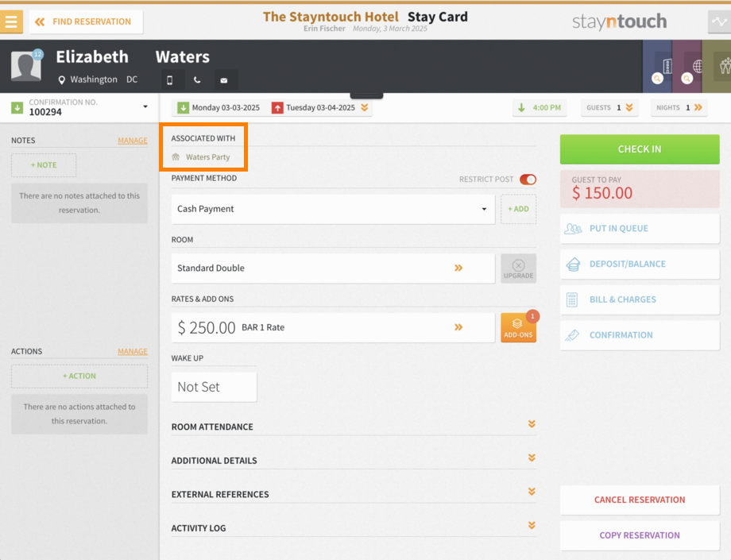Click the guest email envelope icon

point(224,80)
